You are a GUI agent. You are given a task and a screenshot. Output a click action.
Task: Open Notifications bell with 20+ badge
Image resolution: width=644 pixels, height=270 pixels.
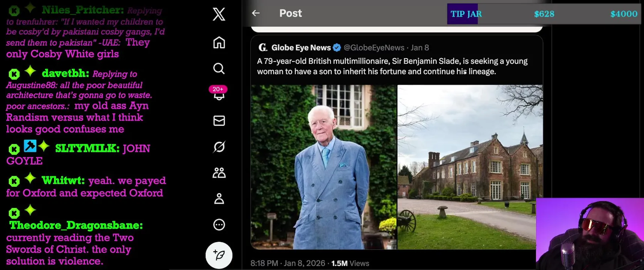pyautogui.click(x=219, y=94)
